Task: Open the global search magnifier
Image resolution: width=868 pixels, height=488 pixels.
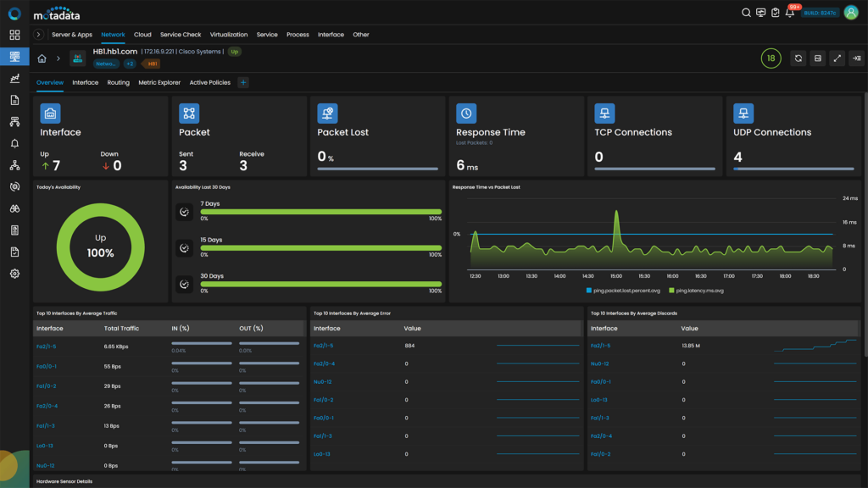Action: tap(746, 13)
